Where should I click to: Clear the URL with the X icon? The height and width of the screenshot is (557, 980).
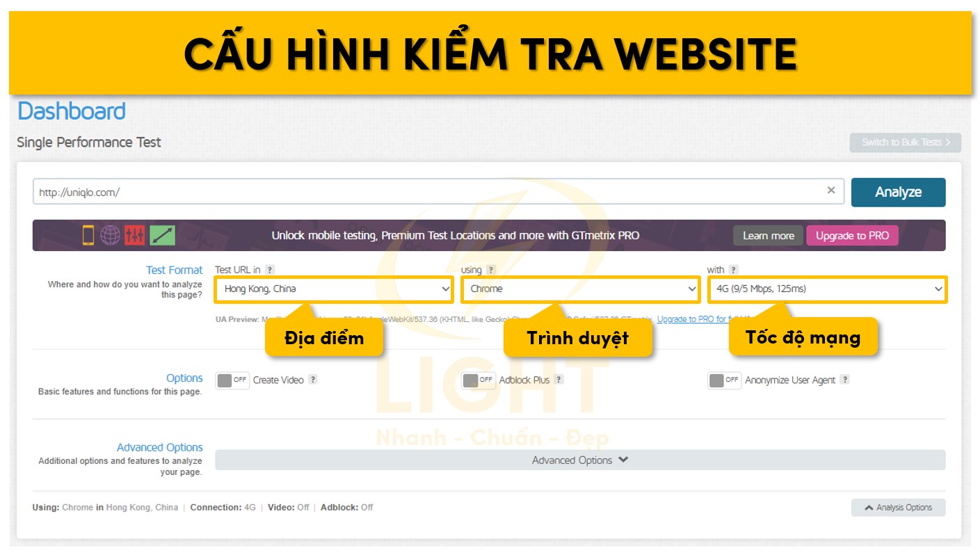pyautogui.click(x=831, y=191)
